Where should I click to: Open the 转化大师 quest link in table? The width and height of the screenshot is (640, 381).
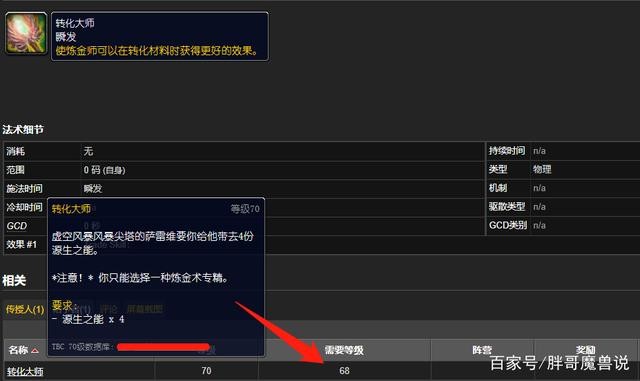click(25, 371)
